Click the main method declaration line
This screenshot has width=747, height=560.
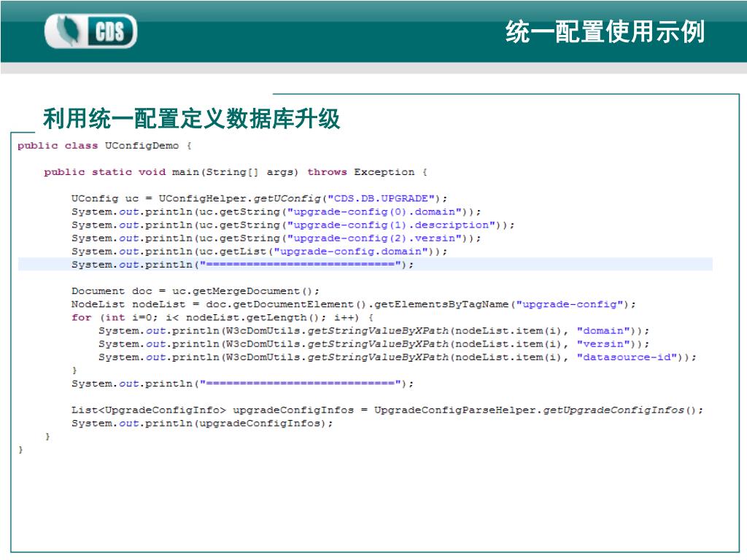(236, 172)
